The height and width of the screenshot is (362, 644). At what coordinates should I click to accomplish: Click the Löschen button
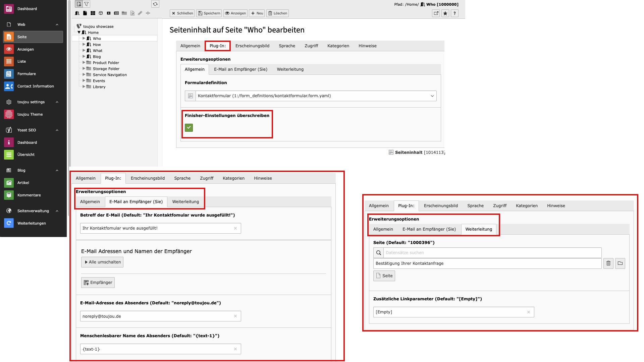click(278, 13)
